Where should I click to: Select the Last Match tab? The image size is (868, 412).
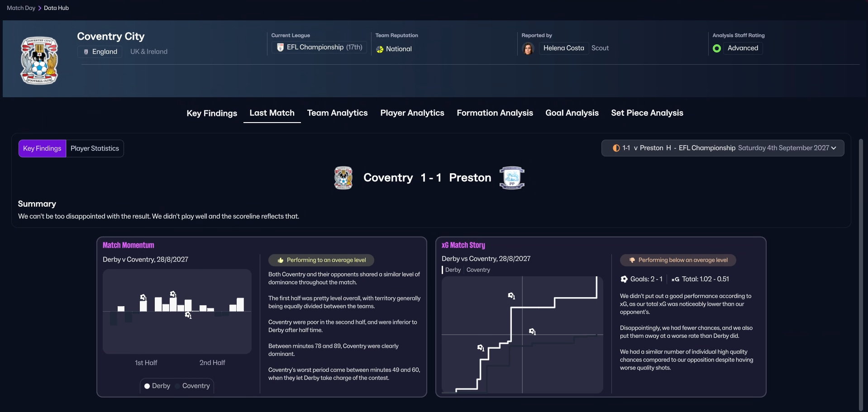pyautogui.click(x=272, y=113)
